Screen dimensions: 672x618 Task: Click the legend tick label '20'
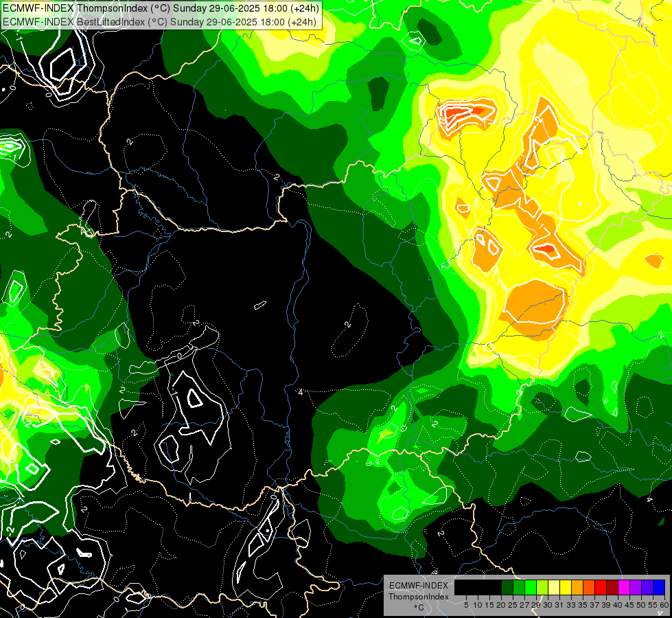501,605
